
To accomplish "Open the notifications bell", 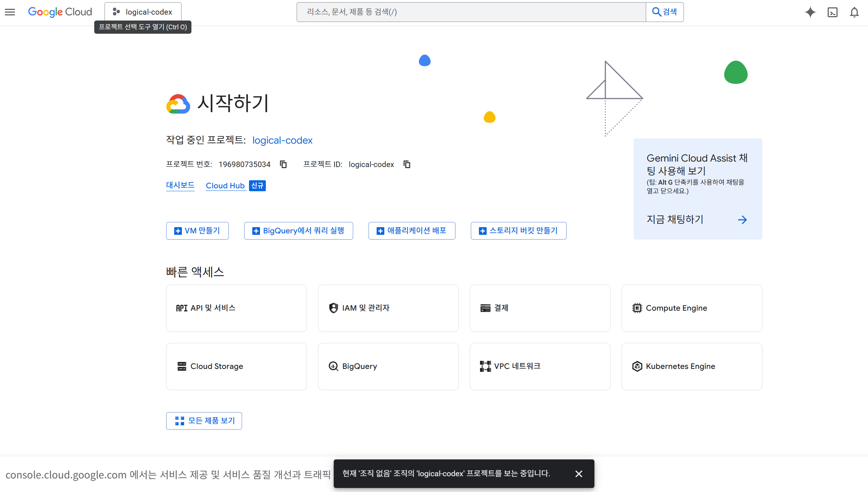I will pos(854,12).
